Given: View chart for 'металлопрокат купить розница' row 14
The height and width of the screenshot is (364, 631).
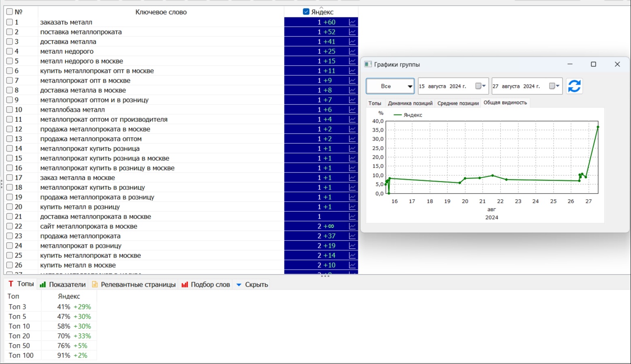Looking at the screenshot, I should [352, 149].
